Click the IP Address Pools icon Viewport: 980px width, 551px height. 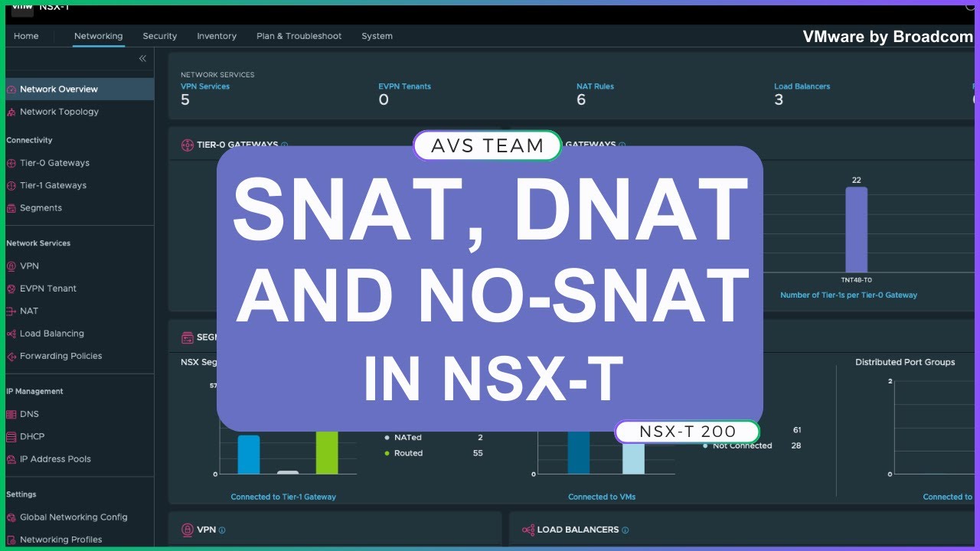click(11, 459)
